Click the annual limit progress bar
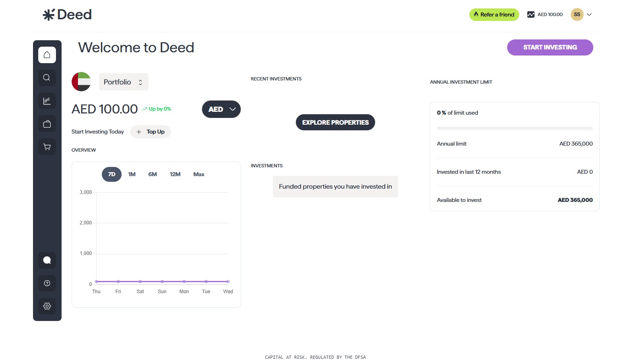Viewport: 644px width, 362px height. click(514, 128)
